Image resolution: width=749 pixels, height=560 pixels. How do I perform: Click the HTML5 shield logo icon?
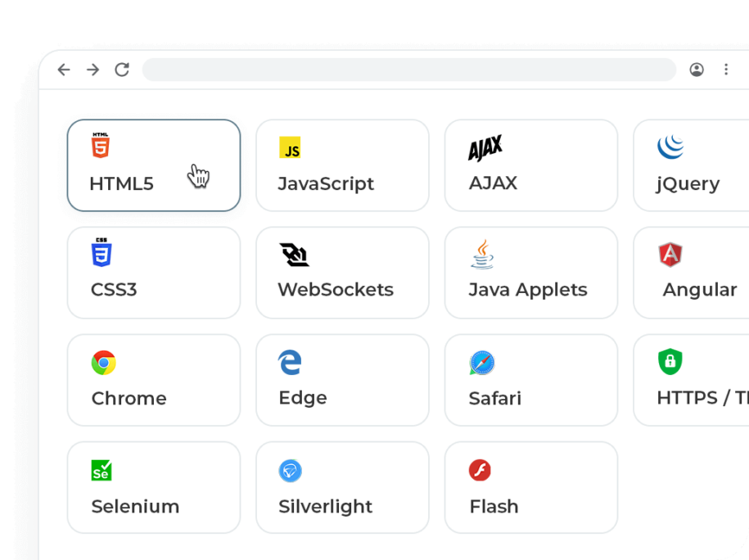[102, 144]
